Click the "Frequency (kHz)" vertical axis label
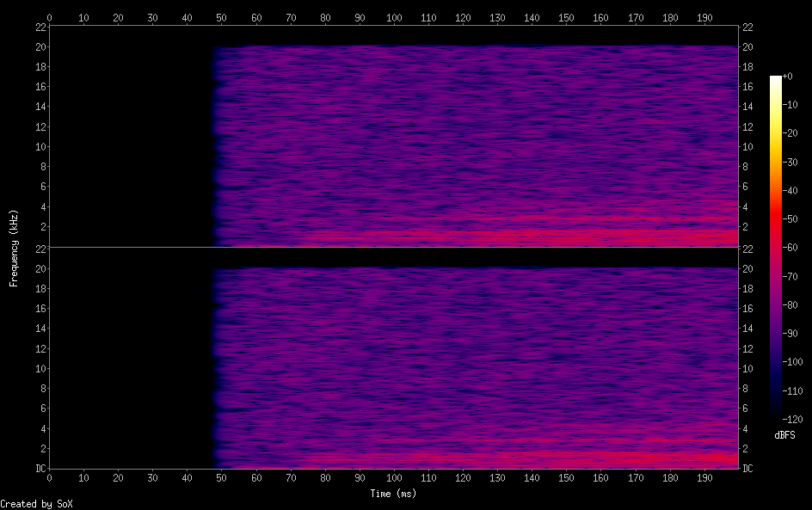 click(14, 247)
